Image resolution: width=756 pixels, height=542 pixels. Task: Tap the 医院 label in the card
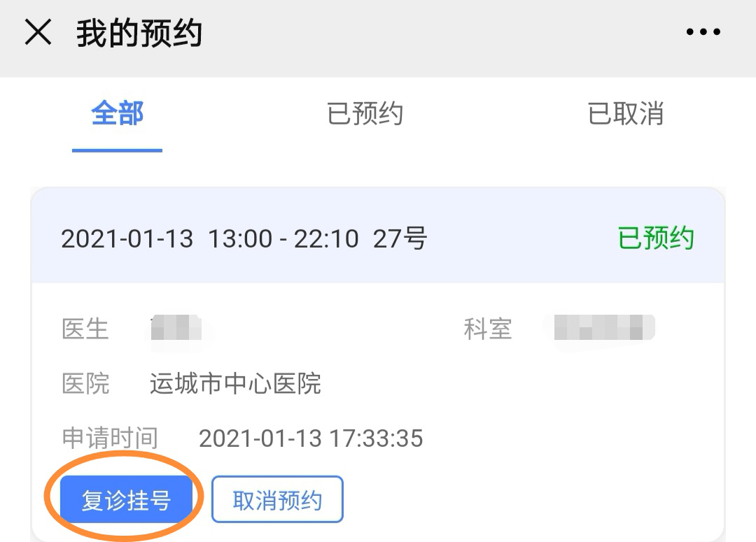tap(85, 384)
